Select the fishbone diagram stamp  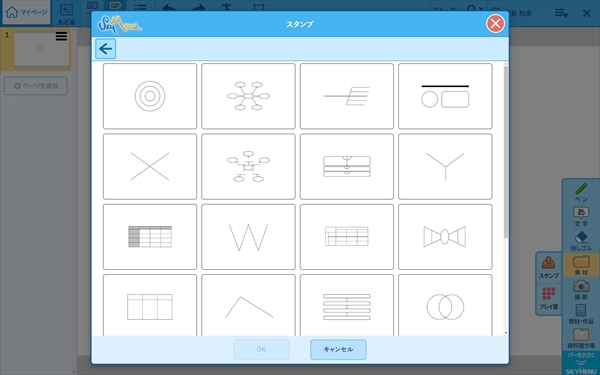point(347,96)
